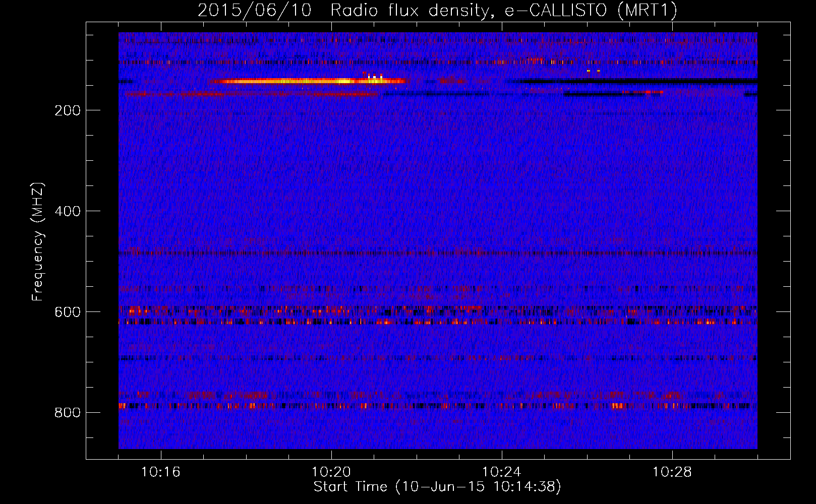Click the 800 MHz frequency tick label
This screenshot has height=504, width=816.
click(x=68, y=413)
